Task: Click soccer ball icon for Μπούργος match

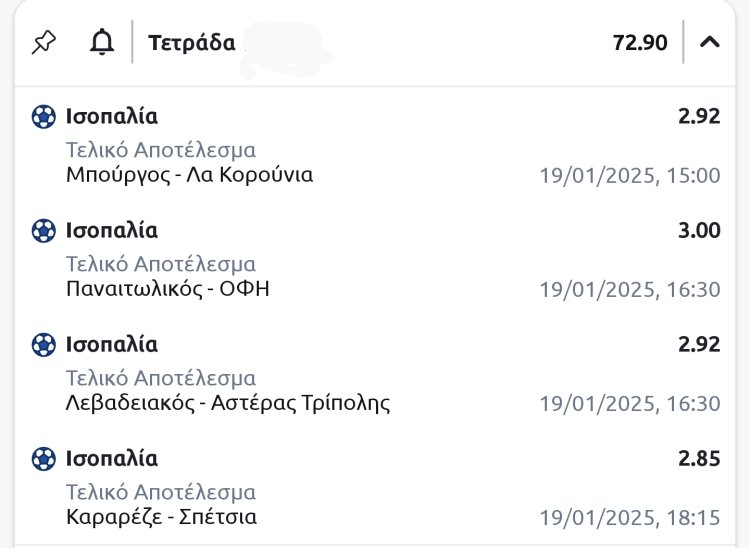Action: coord(43,117)
